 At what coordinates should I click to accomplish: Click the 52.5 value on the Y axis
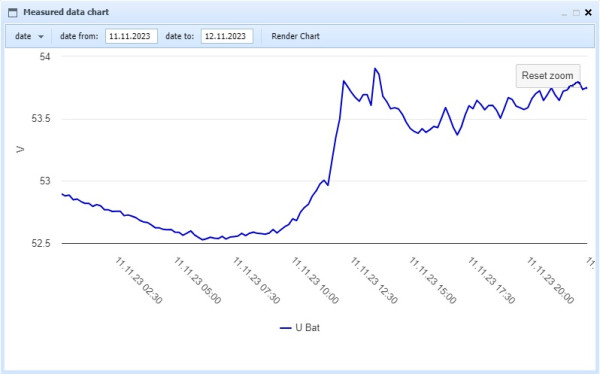click(41, 243)
